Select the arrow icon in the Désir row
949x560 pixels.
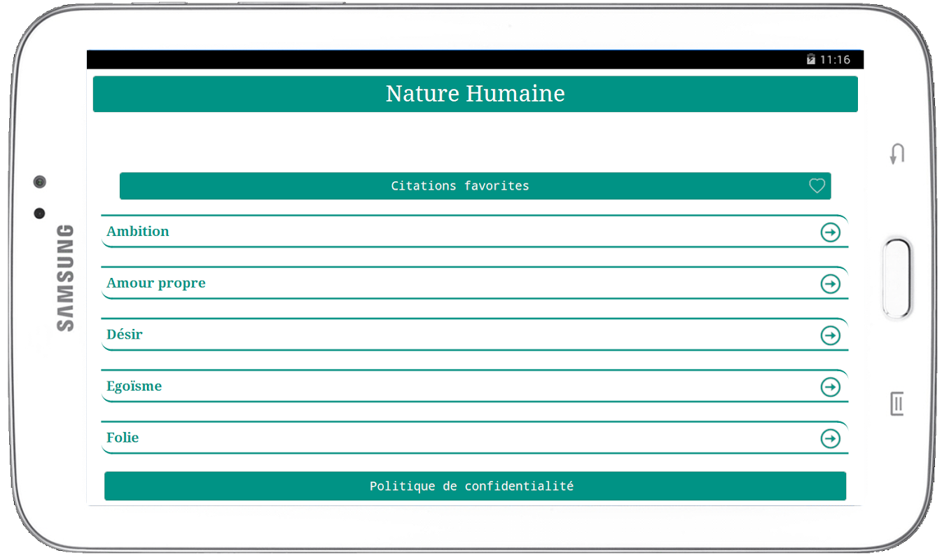[x=830, y=335]
